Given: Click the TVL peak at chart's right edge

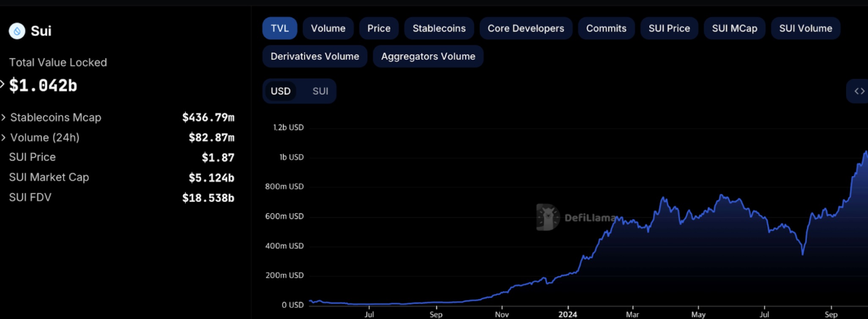Looking at the screenshot, I should 866,152.
